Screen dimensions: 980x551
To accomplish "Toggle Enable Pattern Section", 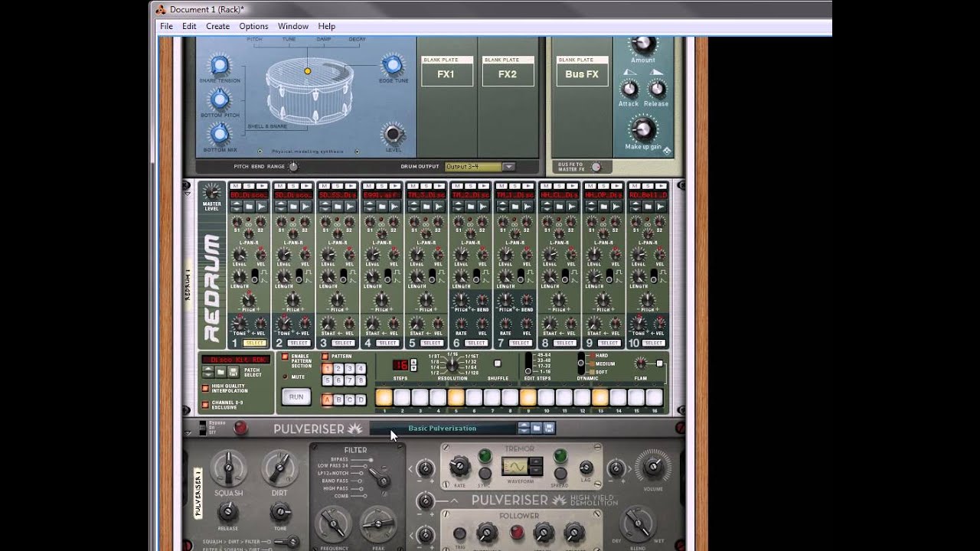I will [x=284, y=356].
